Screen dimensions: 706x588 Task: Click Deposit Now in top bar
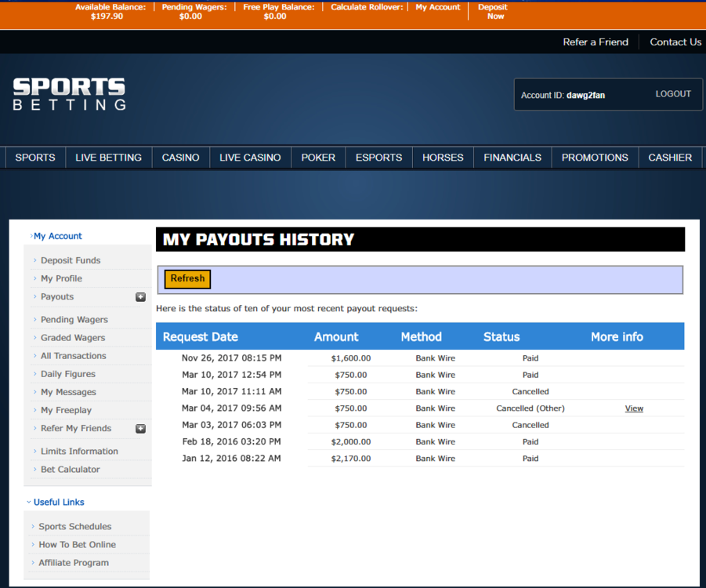pyautogui.click(x=493, y=12)
